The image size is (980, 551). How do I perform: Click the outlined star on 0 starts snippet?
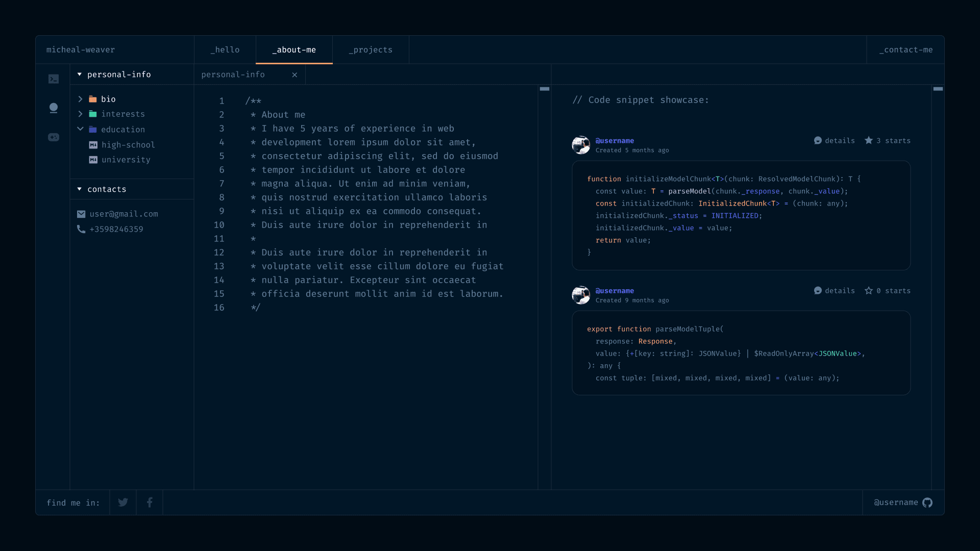point(869,290)
